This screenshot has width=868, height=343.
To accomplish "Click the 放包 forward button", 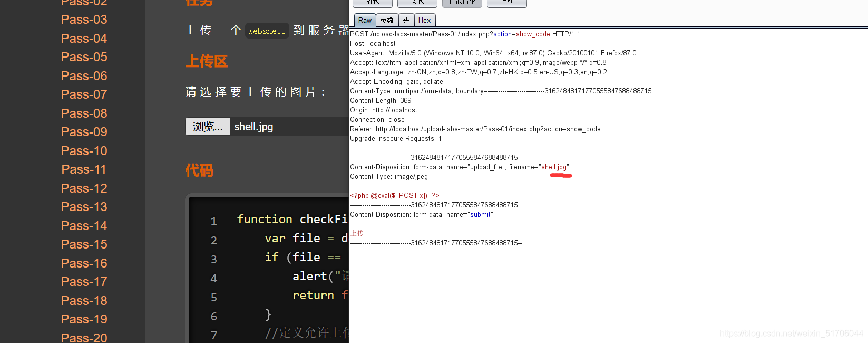I will (372, 3).
